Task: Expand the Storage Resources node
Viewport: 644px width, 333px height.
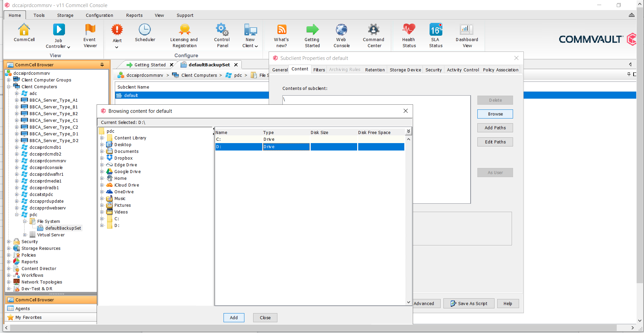Action: click(9, 248)
